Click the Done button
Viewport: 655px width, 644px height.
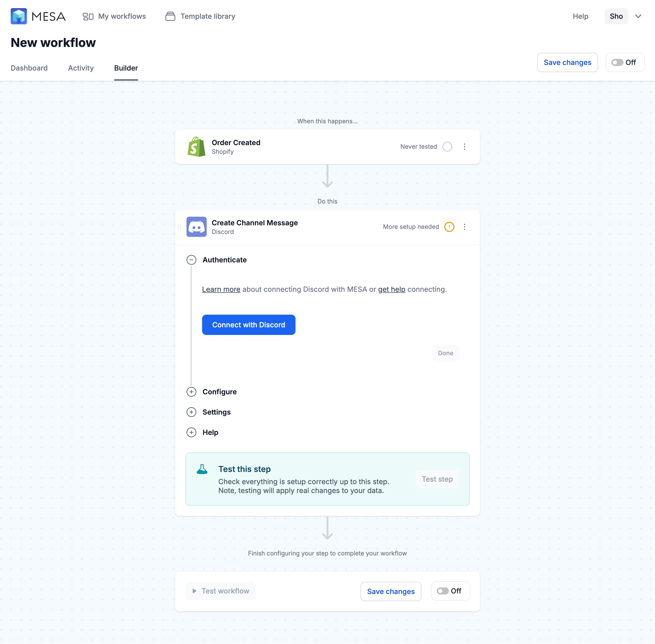tap(445, 353)
